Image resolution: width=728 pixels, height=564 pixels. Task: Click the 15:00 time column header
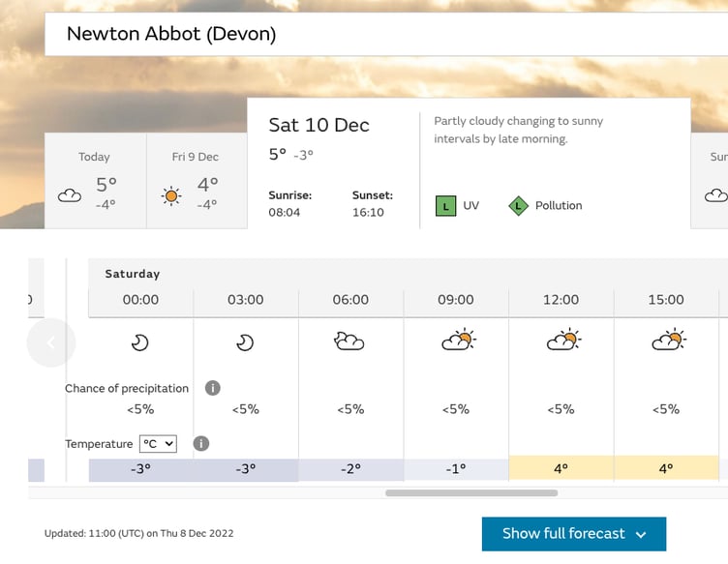pos(666,300)
